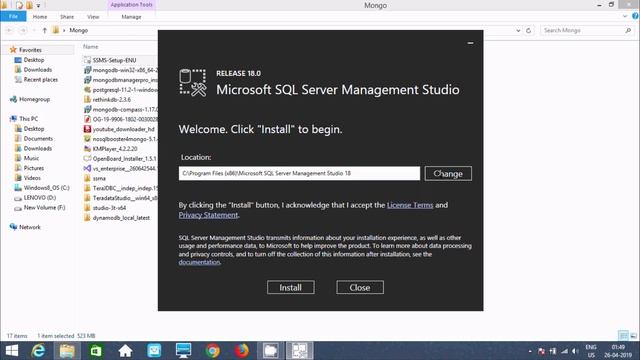Select Network in the navigation pane
This screenshot has height=360, width=640.
coord(29,227)
